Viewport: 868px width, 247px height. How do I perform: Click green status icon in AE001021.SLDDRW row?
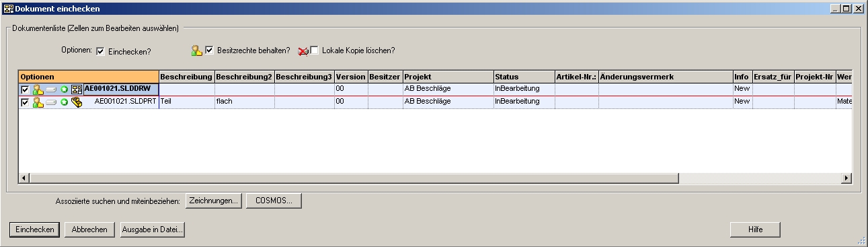pos(64,90)
